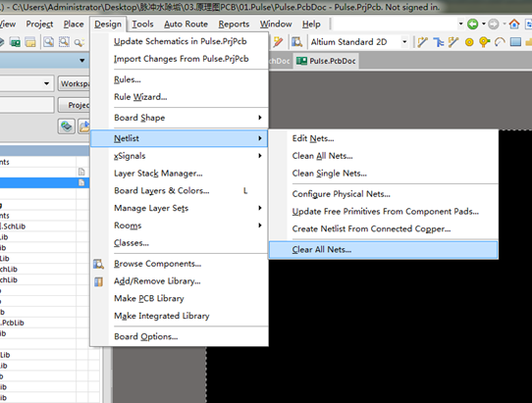Click the Workspace button in Projects panel
Image resolution: width=532 pixels, height=403 pixels.
pos(74,83)
